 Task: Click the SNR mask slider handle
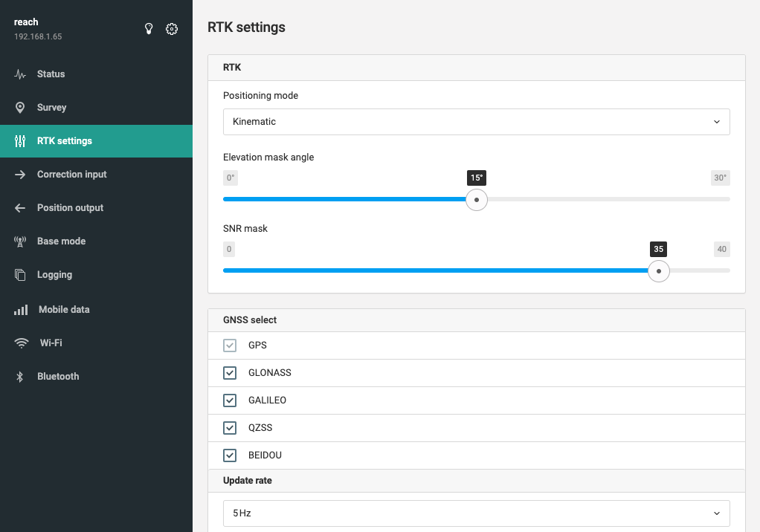point(659,271)
